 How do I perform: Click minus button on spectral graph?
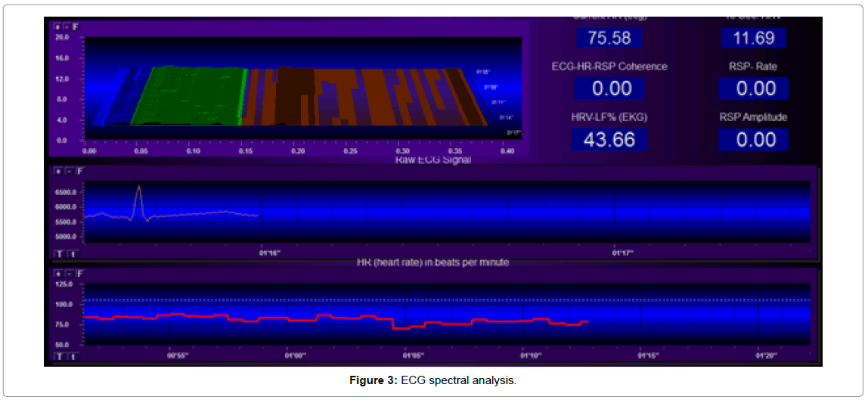click(x=65, y=26)
